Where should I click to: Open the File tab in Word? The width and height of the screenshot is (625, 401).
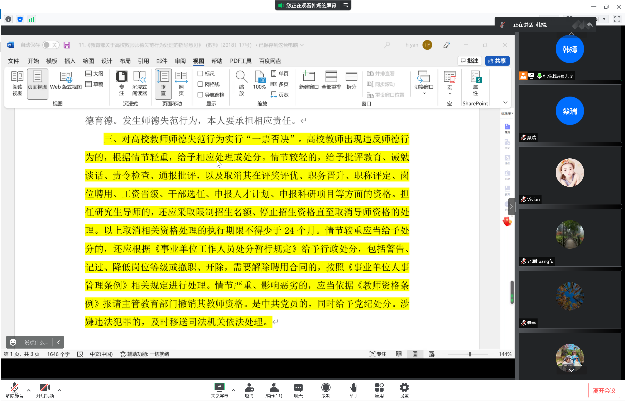pos(14,60)
